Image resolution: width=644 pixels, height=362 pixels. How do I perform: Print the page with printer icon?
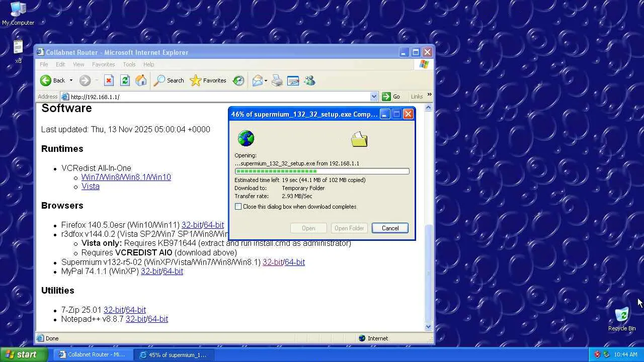(277, 80)
